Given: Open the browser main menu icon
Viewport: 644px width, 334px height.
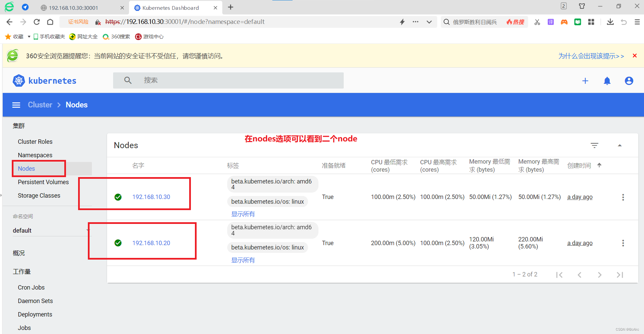Looking at the screenshot, I should point(637,22).
